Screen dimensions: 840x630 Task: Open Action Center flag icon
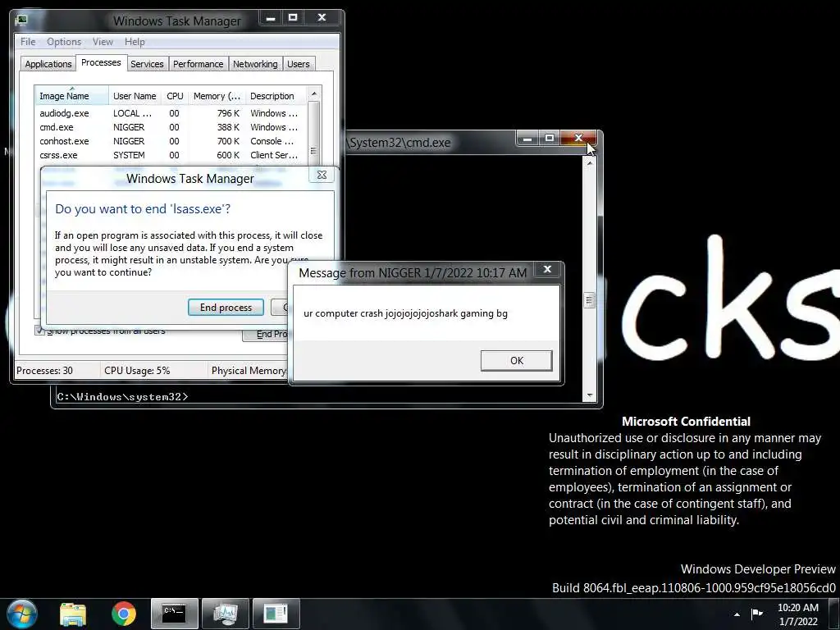coord(757,614)
